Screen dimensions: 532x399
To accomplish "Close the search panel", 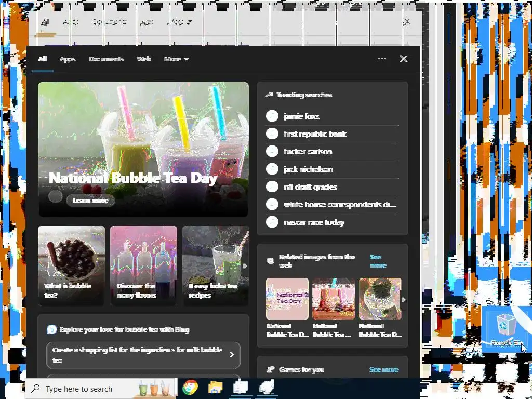I will tap(403, 59).
